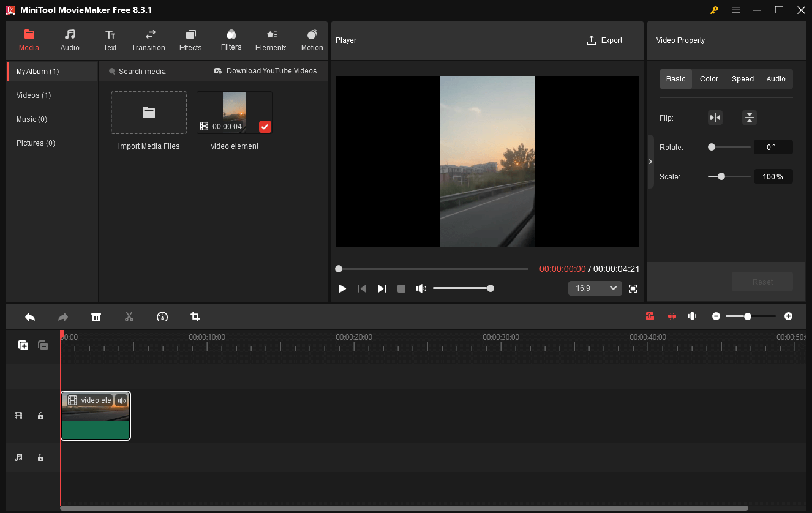Open the 16:9 aspect ratio dropdown

pos(595,288)
